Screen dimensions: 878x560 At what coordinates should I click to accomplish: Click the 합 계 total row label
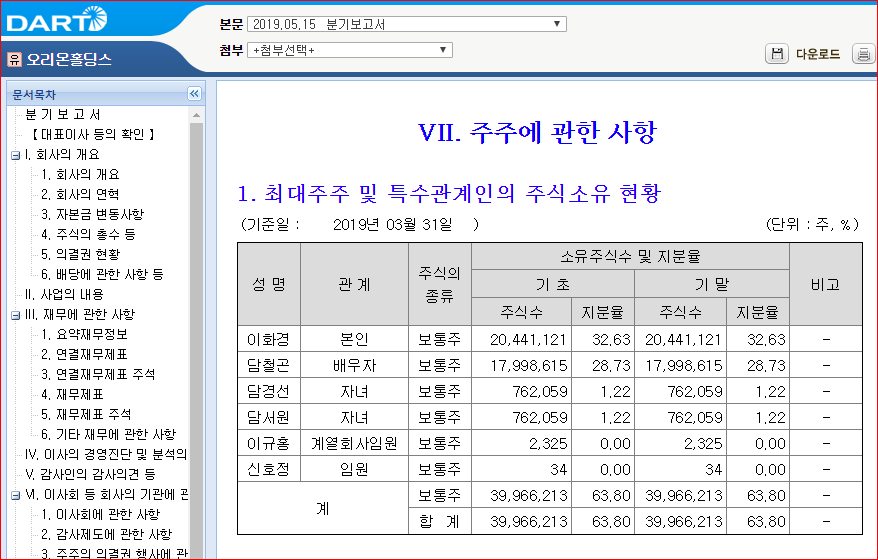click(440, 522)
